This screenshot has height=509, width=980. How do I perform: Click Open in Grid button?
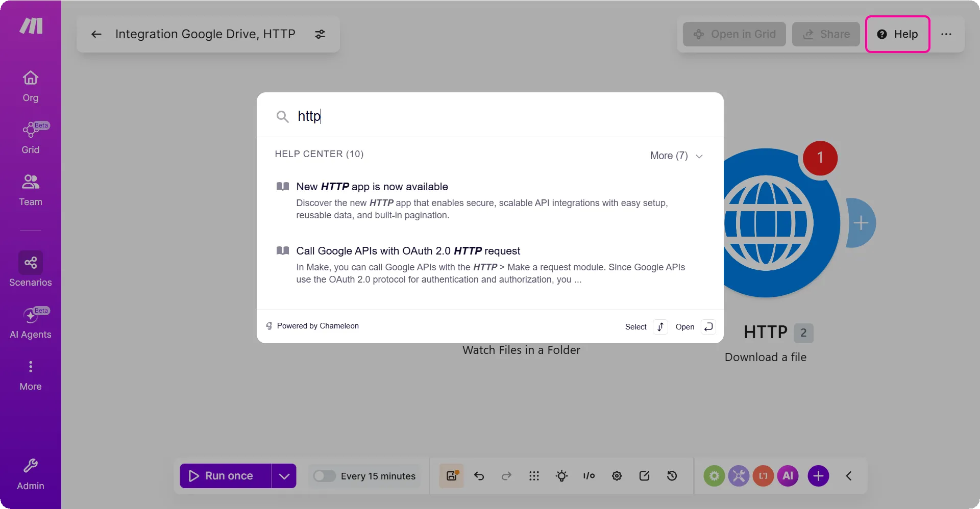pyautogui.click(x=734, y=34)
